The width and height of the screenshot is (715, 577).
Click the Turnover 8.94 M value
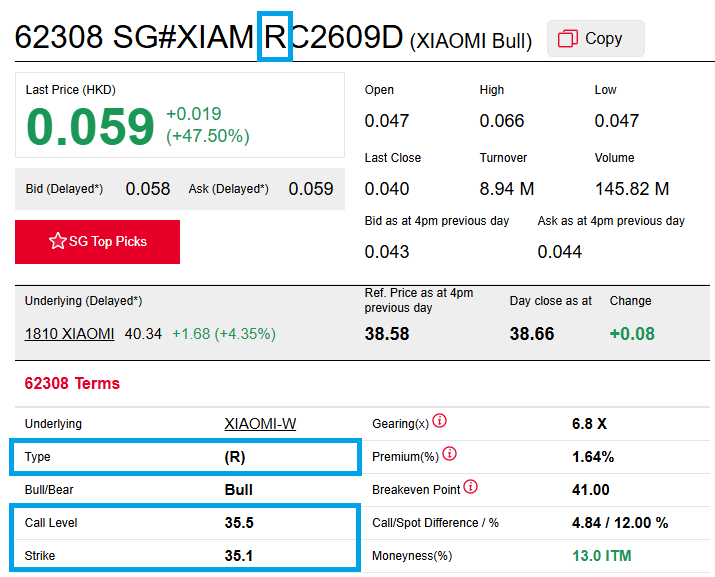pyautogui.click(x=506, y=189)
